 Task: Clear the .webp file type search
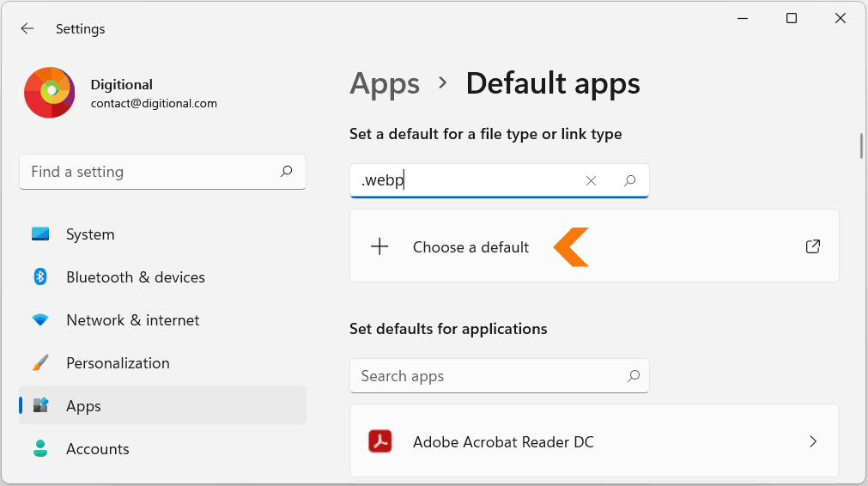point(591,180)
